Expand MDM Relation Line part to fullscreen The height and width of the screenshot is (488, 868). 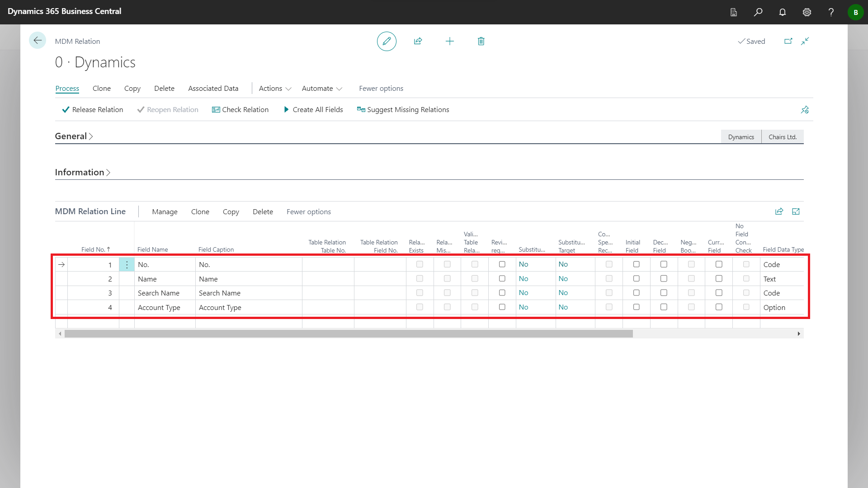796,211
